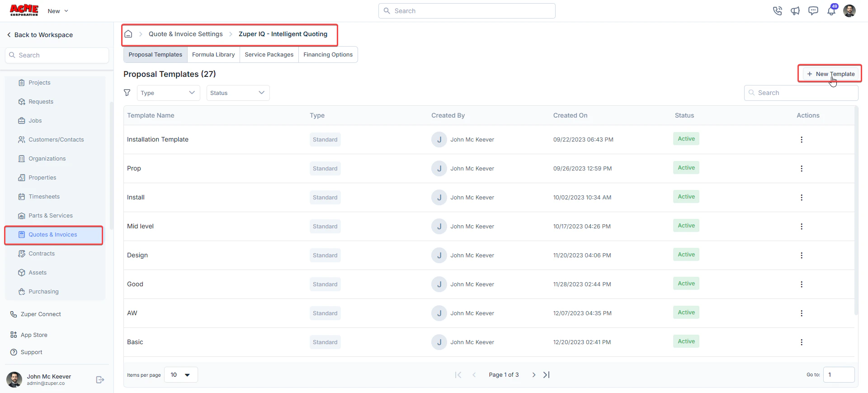Go to previous page arrow in pagination
This screenshot has height=393, width=868.
474,375
